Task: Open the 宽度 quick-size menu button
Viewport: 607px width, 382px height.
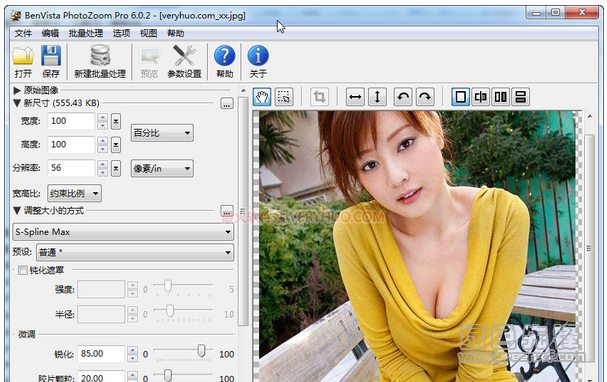Action: pos(116,121)
